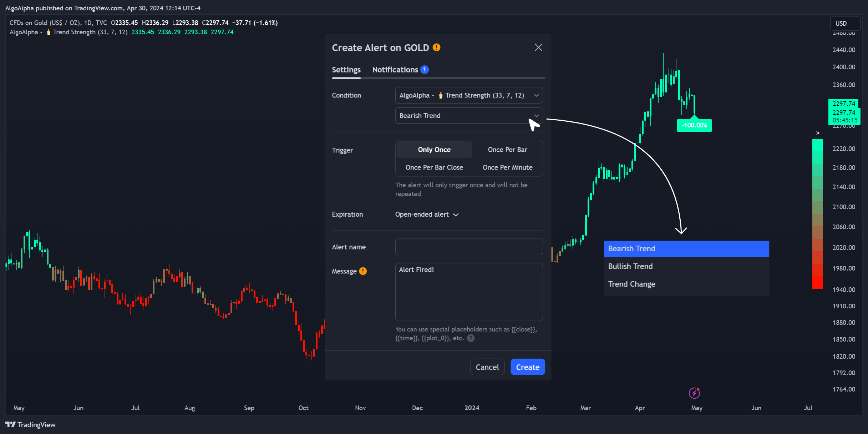The image size is (868, 434).
Task: Click the TradingView logo
Action: click(30, 425)
